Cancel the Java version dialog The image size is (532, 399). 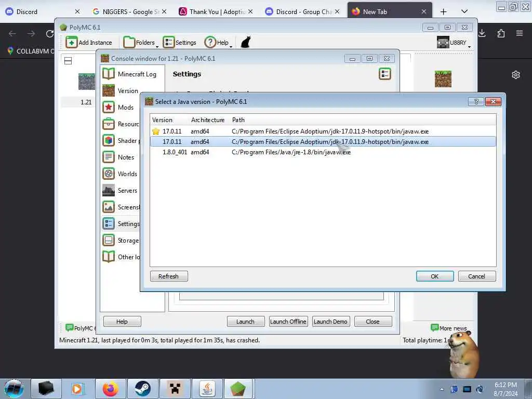tap(477, 276)
